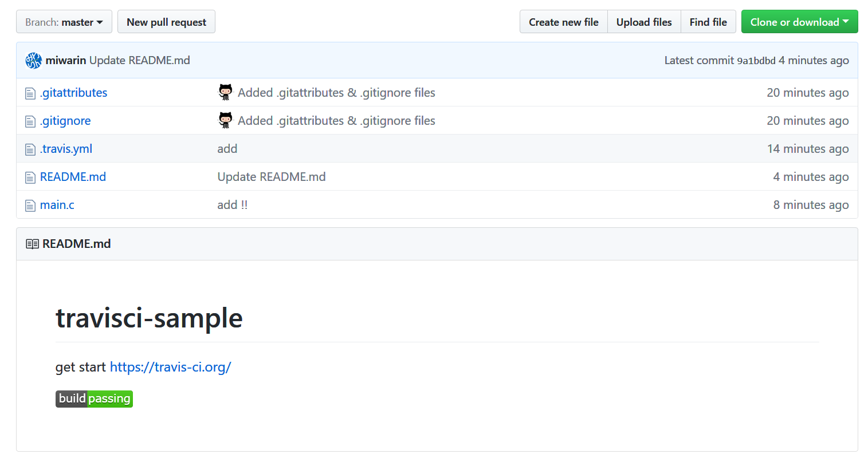The width and height of the screenshot is (868, 466).
Task: Click '14 minutes ago' timestamp for .travis.yml
Action: click(808, 149)
